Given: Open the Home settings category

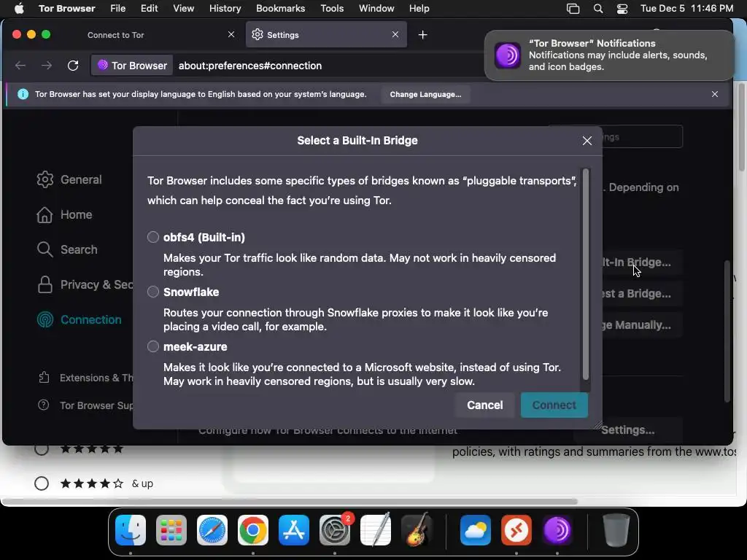Looking at the screenshot, I should pyautogui.click(x=64, y=215).
